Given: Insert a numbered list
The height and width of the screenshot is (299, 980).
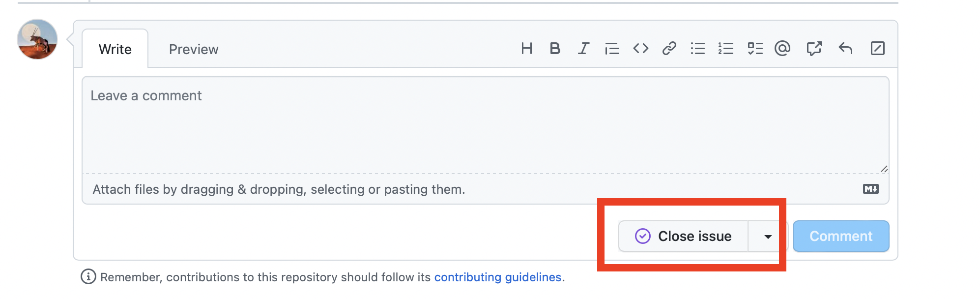Looking at the screenshot, I should click(x=726, y=48).
